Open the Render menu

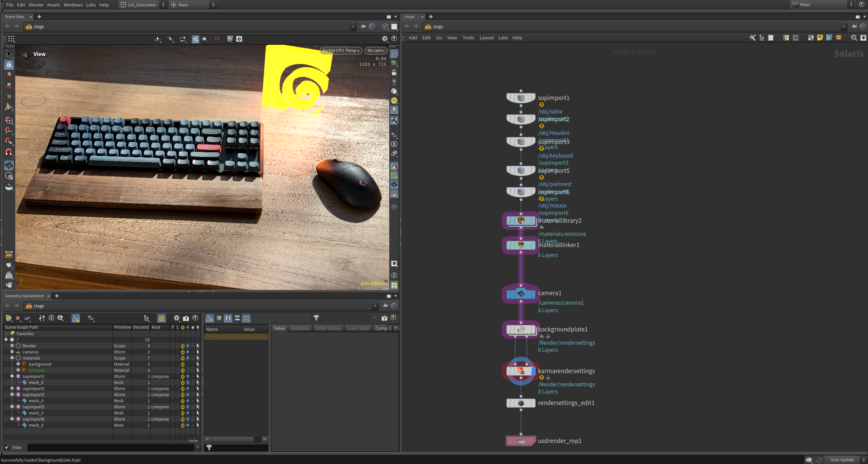36,5
